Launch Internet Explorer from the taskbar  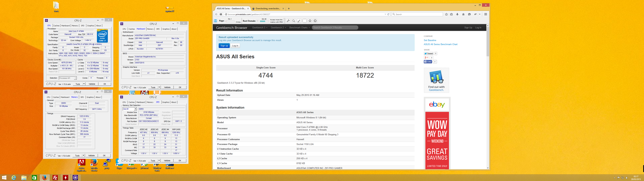[x=13, y=178]
